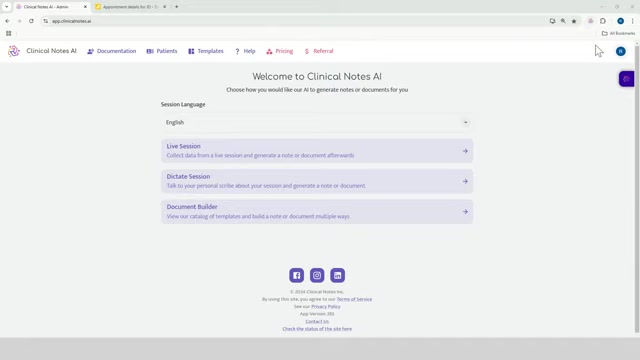The width and height of the screenshot is (640, 360).
Task: Open the Privacy Policy link
Action: click(x=326, y=307)
